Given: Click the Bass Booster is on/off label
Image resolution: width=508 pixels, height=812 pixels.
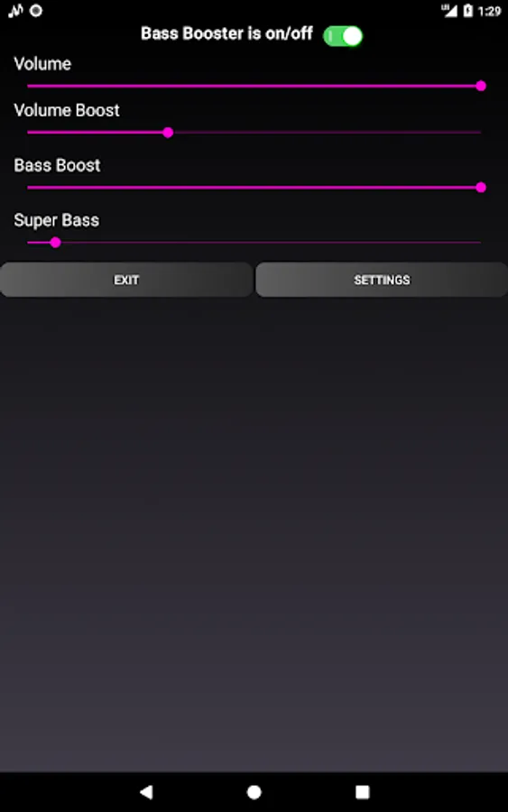Looking at the screenshot, I should click(226, 33).
